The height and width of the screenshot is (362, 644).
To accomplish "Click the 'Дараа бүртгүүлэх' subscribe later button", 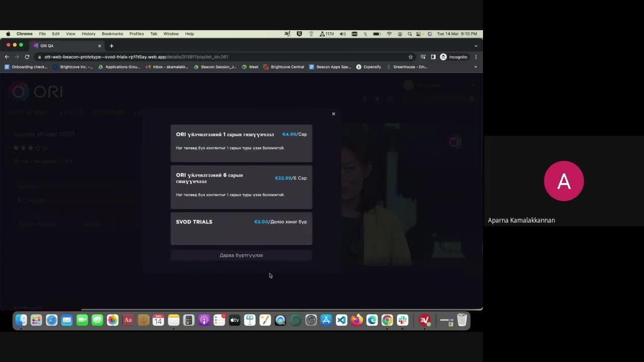I will coord(242,255).
